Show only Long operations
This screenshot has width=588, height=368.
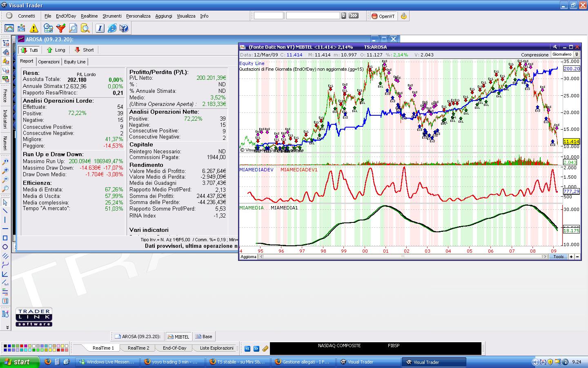click(56, 50)
